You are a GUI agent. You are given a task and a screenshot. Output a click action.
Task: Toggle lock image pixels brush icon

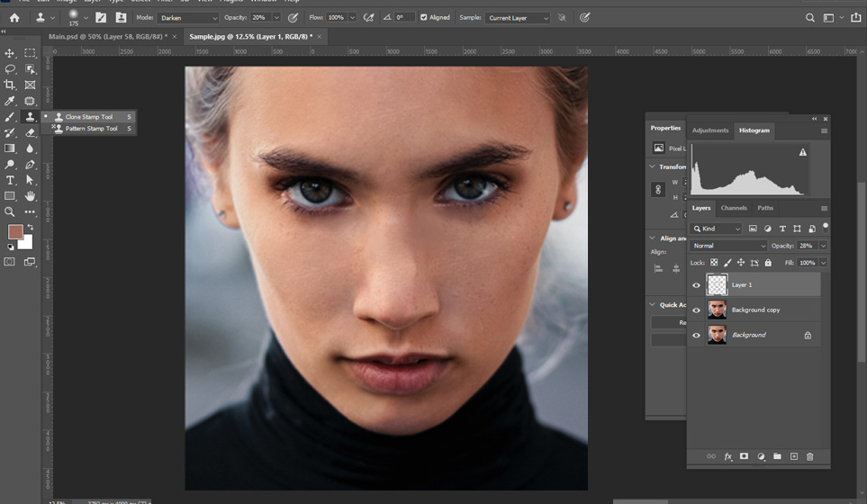point(727,263)
